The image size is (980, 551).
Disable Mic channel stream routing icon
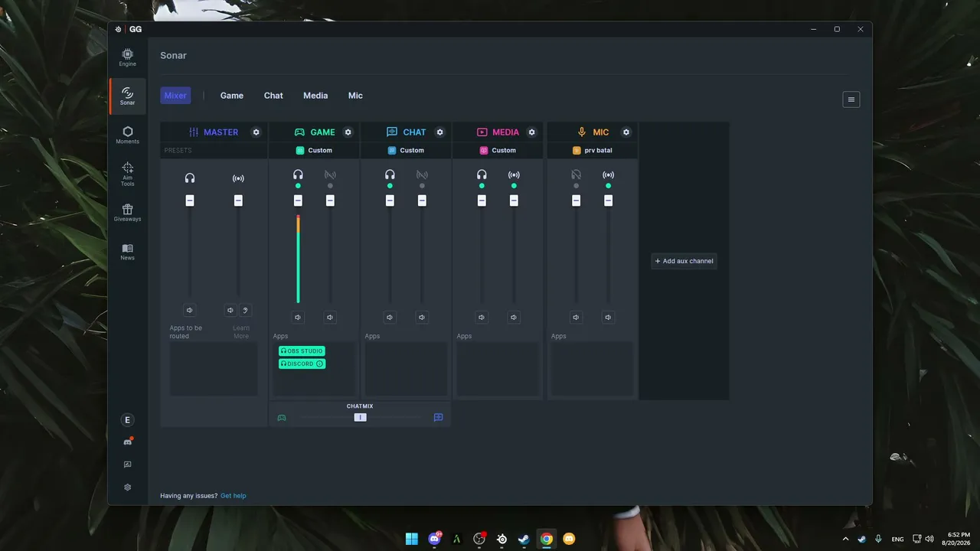pos(609,175)
